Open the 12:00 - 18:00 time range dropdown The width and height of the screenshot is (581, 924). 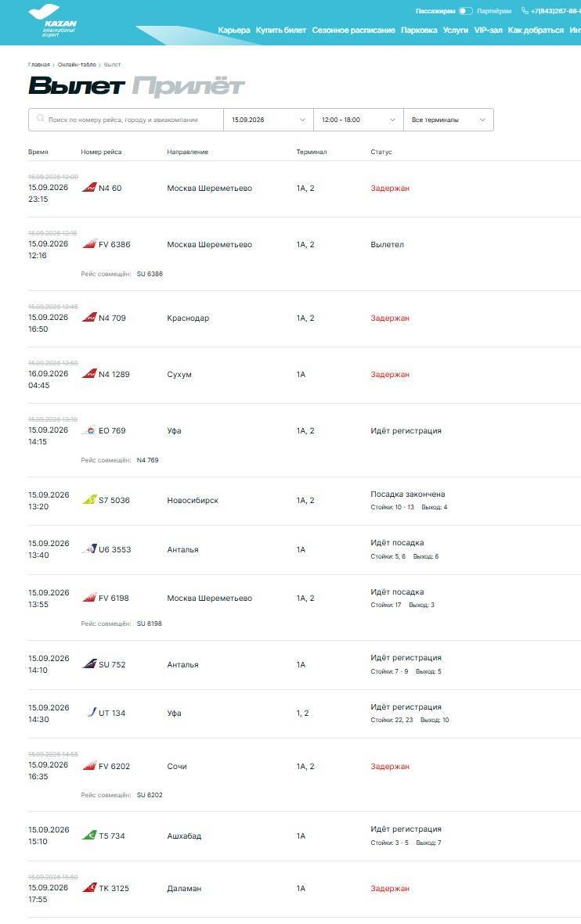pos(358,120)
